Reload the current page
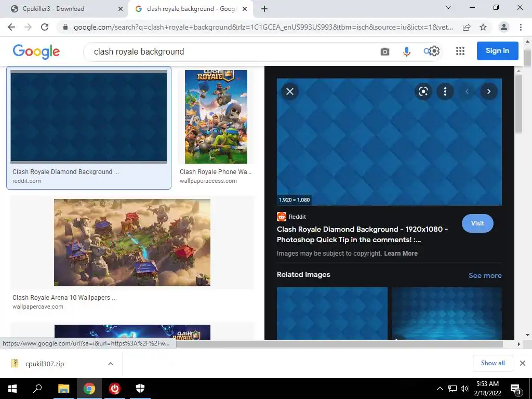 click(45, 27)
